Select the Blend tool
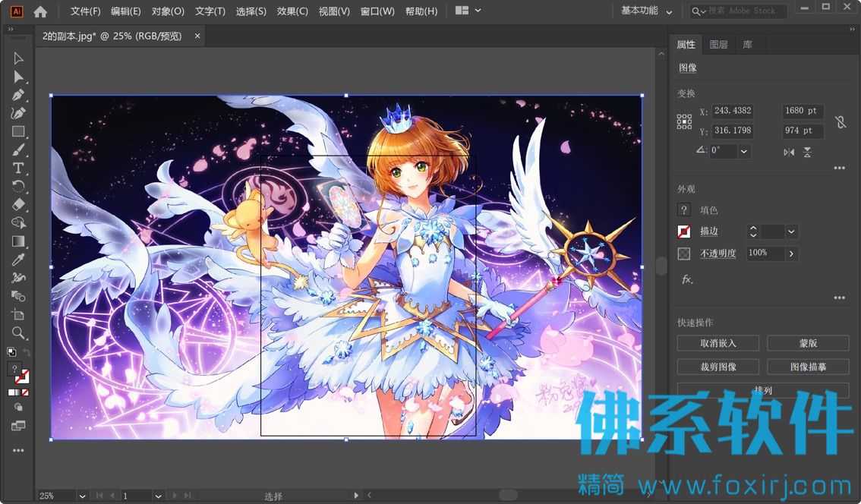This screenshot has width=861, height=504. coord(18,296)
